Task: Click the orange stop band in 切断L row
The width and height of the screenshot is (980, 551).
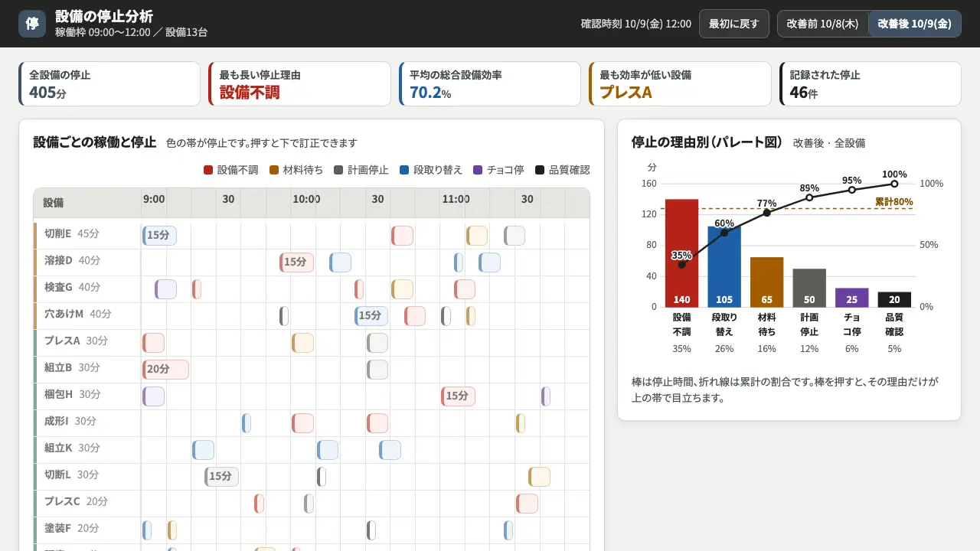Action: pyautogui.click(x=539, y=477)
